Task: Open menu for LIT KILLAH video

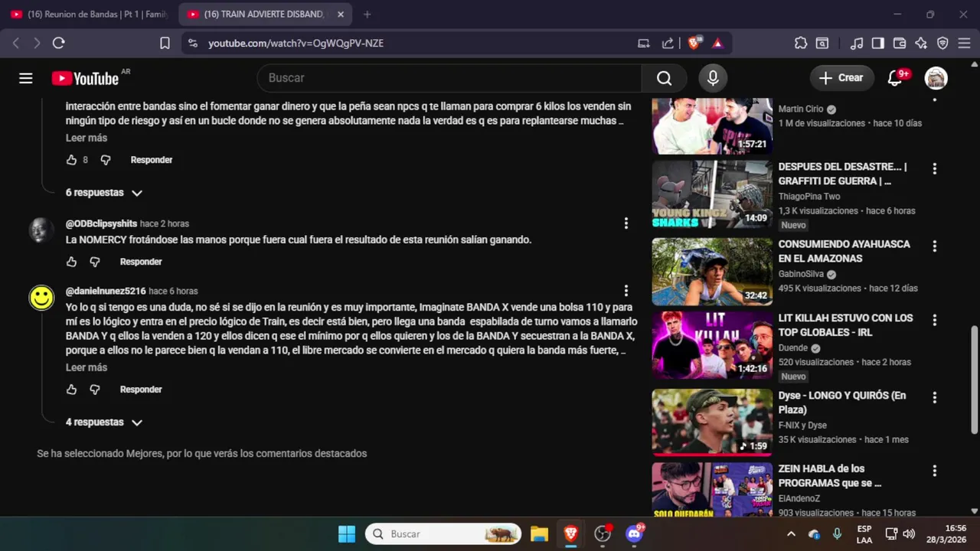Action: pos(934,319)
